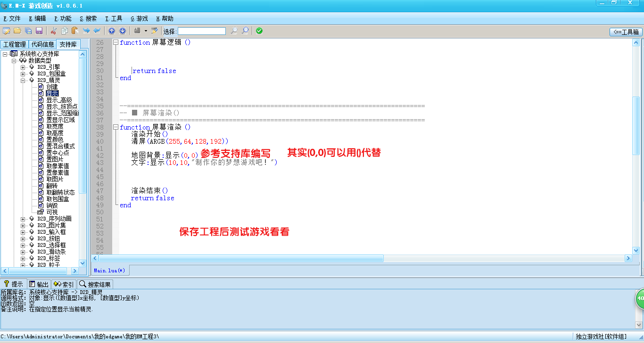
Task: Click the editor horizontal scrollbar thumb
Action: [241, 258]
